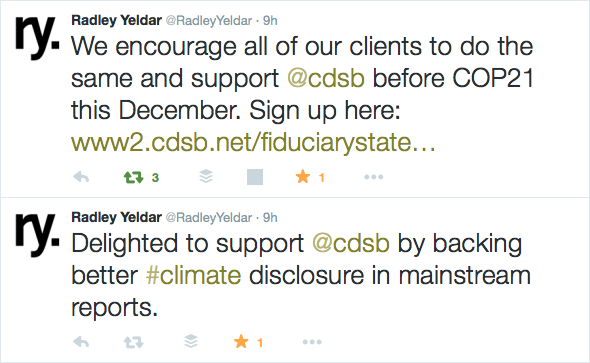Open @cdsb mention in first tweet
The image size is (590, 363).
click(x=326, y=79)
